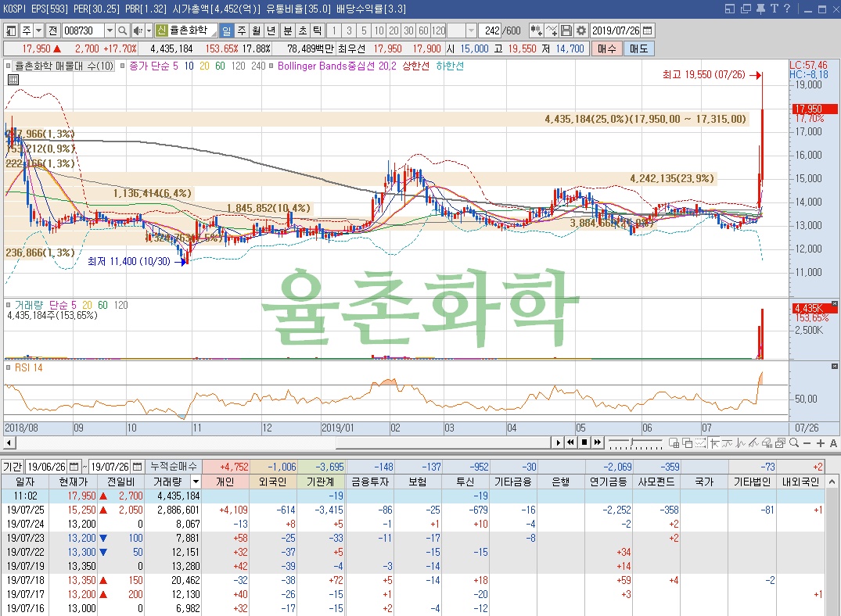Open the 주 market type dropdown
Screen dimensions: 841x616
pos(38,30)
